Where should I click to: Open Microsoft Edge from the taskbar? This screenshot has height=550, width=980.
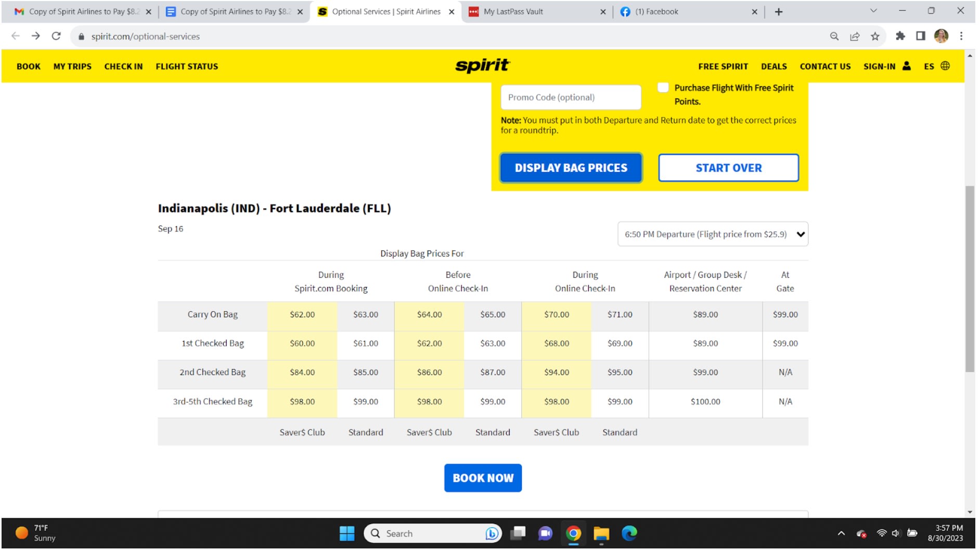tap(629, 534)
